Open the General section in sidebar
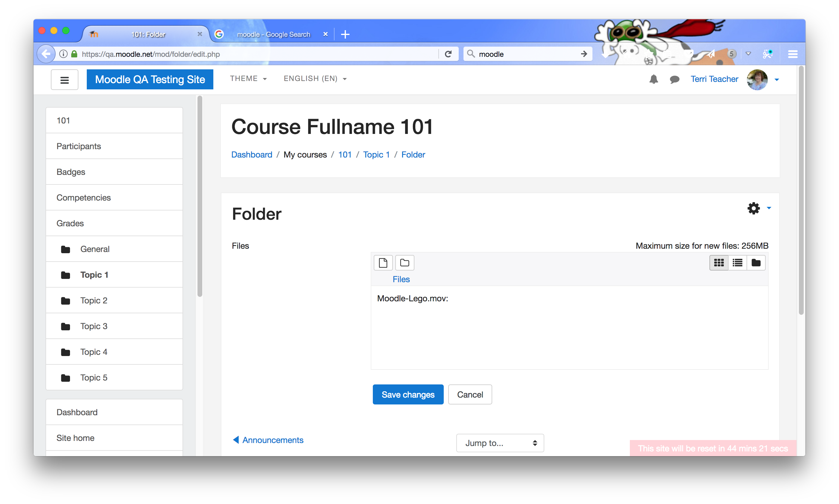This screenshot has height=504, width=839. (x=114, y=249)
